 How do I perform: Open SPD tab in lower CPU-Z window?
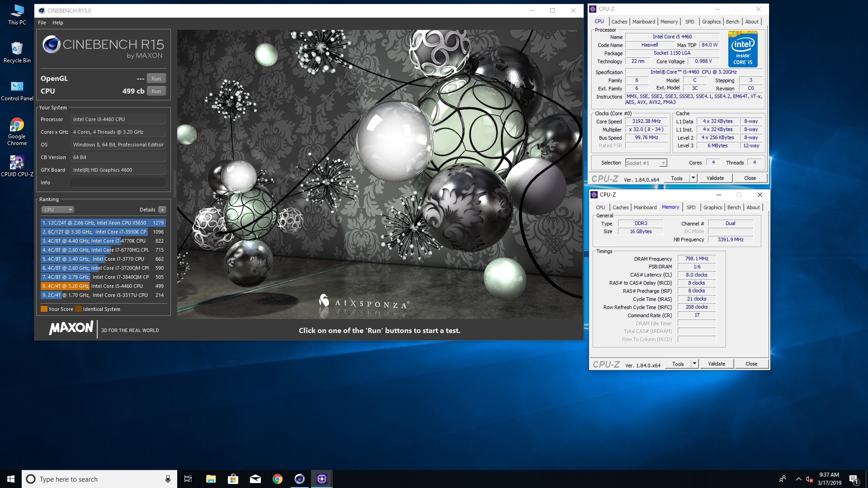691,207
